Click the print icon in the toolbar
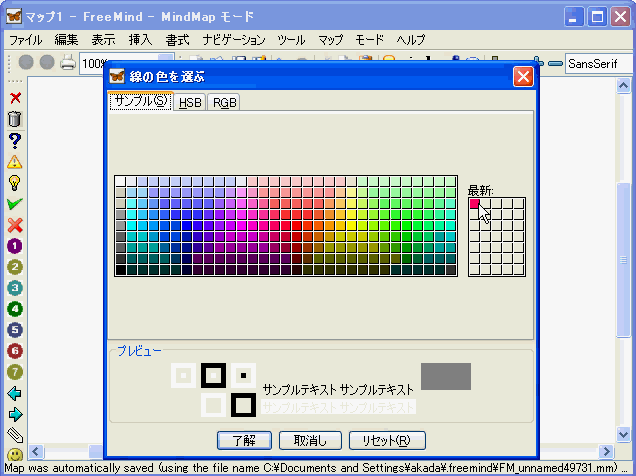636x476 pixels. (68, 63)
